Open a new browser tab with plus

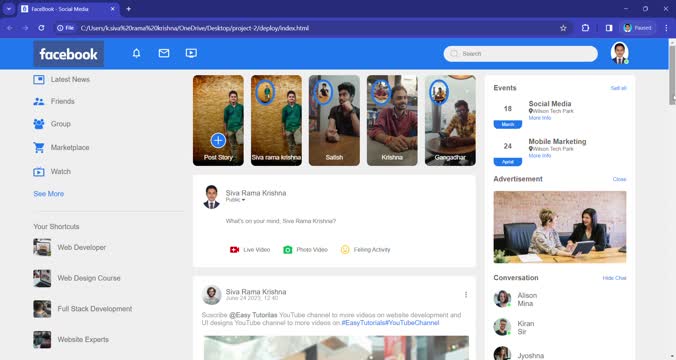128,9
